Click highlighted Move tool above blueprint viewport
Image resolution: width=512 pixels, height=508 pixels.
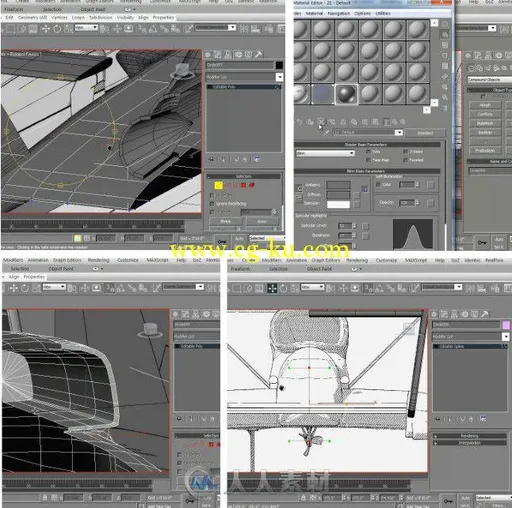pos(272,288)
